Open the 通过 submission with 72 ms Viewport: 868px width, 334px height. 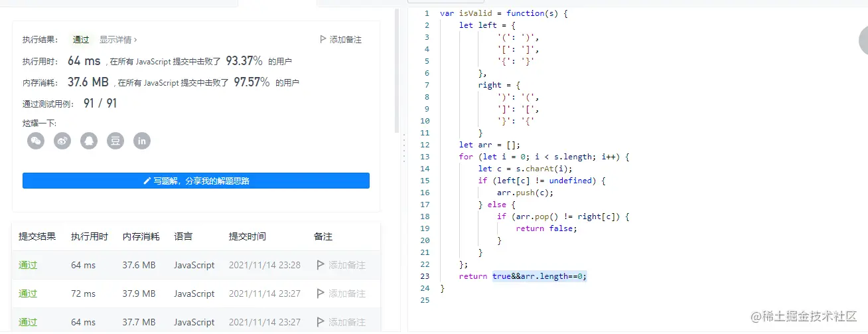28,293
